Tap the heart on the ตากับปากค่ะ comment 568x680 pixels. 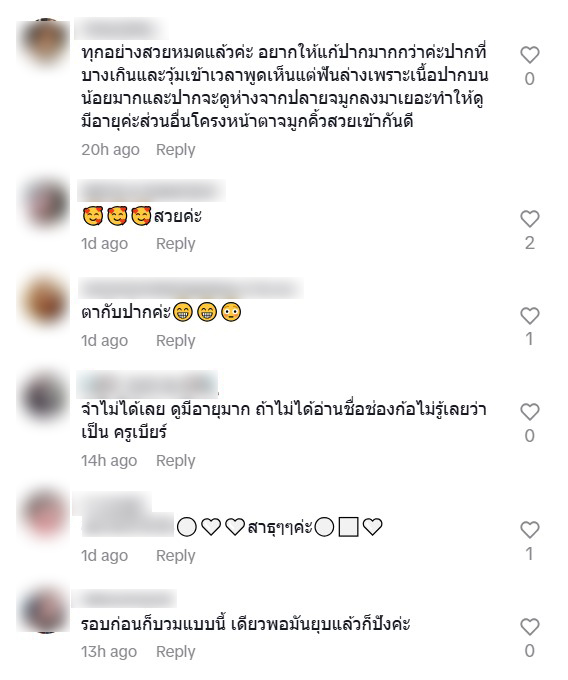(x=529, y=316)
